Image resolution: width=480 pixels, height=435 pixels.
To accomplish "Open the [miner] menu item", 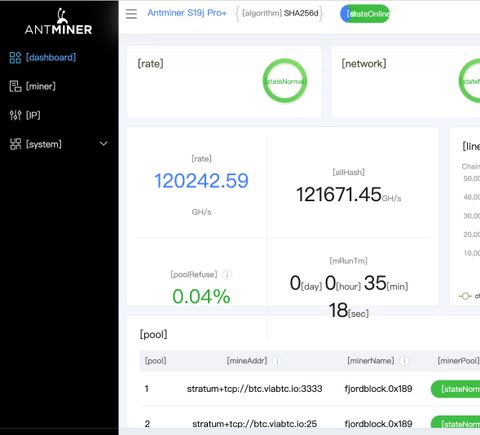I will [x=41, y=86].
